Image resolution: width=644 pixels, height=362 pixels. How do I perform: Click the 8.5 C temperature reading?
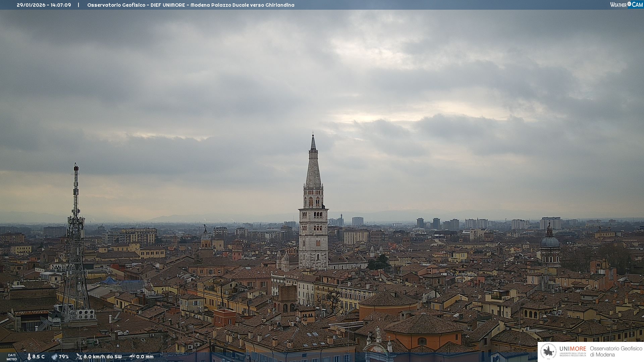tap(39, 357)
